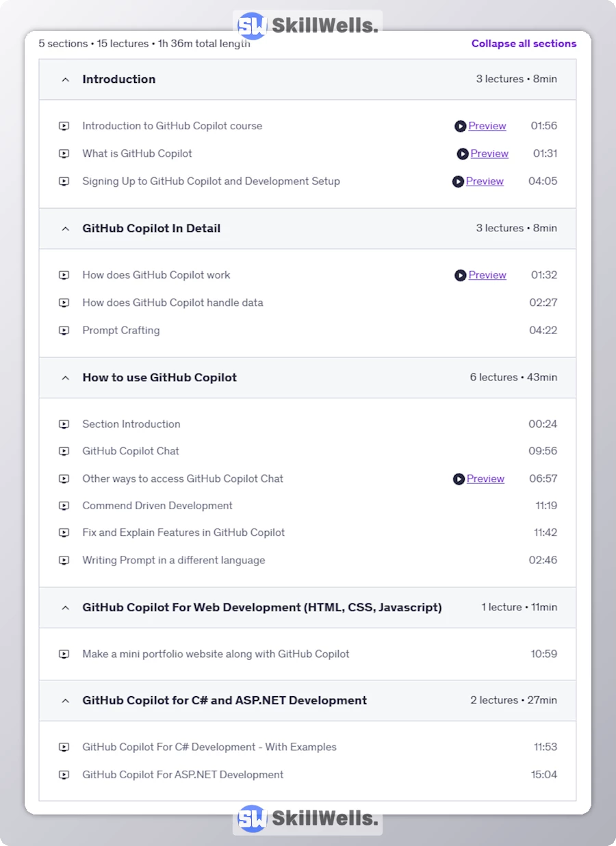Select the lecture "Commend Driven Development"
Image resolution: width=616 pixels, height=846 pixels.
(157, 505)
